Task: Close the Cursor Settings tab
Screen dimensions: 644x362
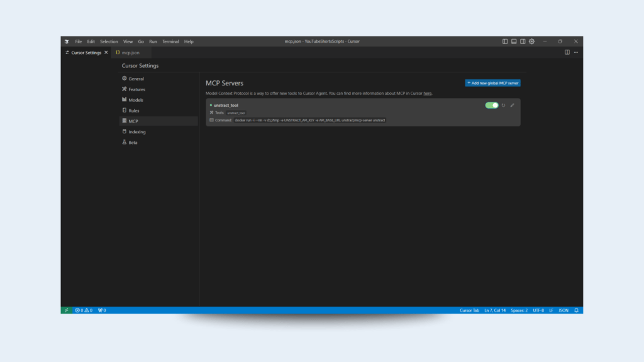Action: tap(106, 53)
